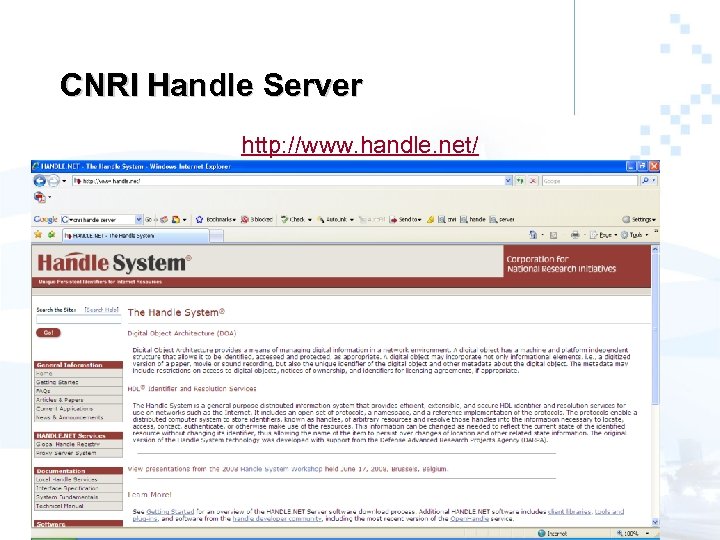Open the spell Check dropdown
720x540 pixels.
coord(296,219)
